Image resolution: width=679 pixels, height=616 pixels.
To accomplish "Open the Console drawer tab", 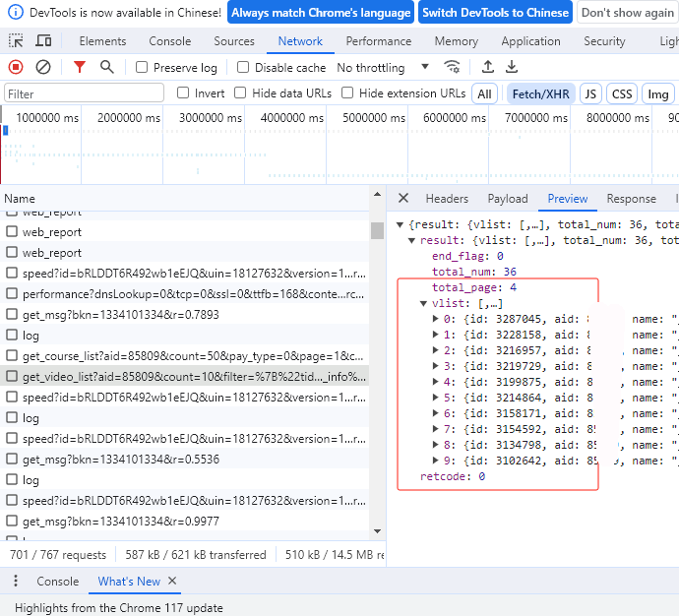I will pyautogui.click(x=58, y=581).
